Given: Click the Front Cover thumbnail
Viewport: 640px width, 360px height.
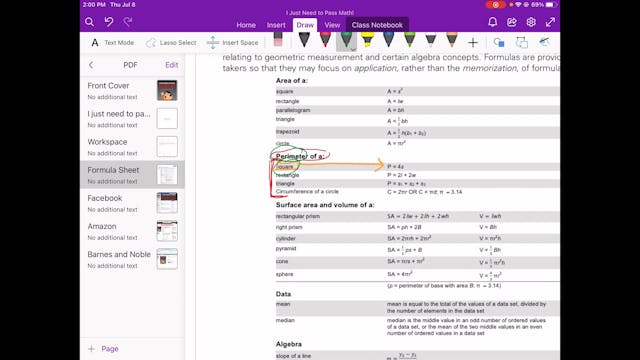Looking at the screenshot, I should coord(167,91).
